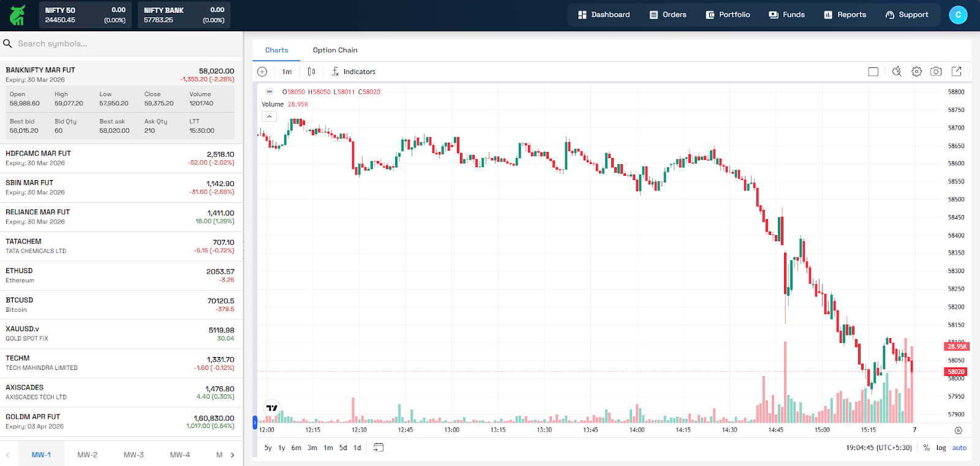Select GOLDM APR FUT row
Screen dimensions: 980x466
click(x=121, y=421)
